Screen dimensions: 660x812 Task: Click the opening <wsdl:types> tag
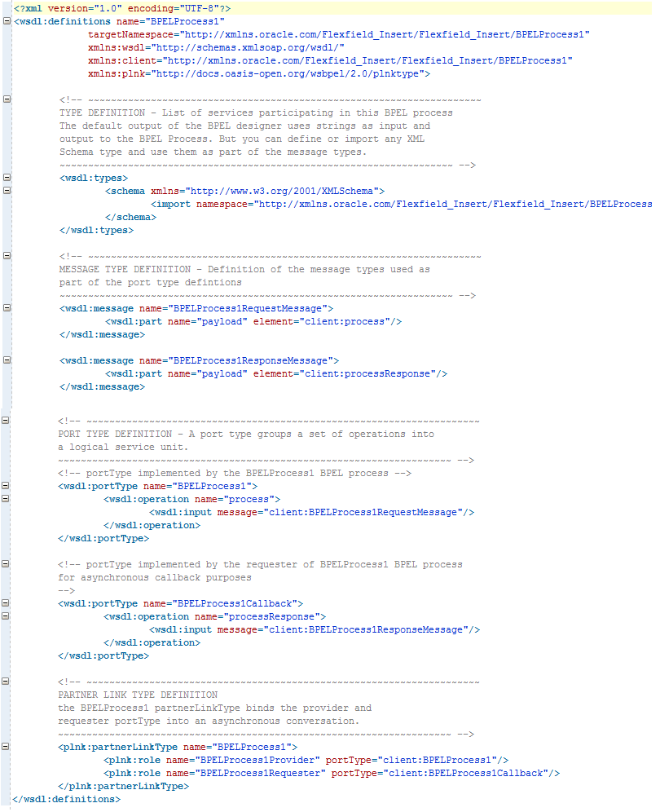94,179
